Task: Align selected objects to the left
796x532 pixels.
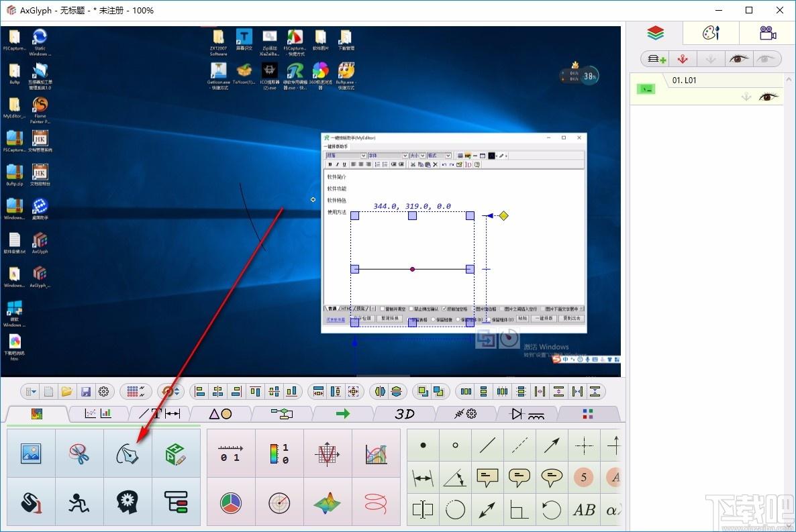Action: click(x=200, y=391)
